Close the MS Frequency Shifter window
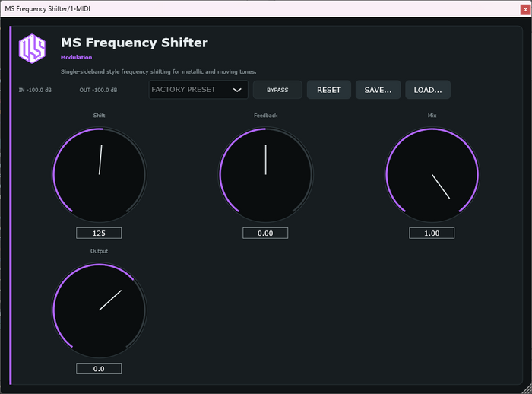Image resolution: width=532 pixels, height=394 pixels. point(525,10)
